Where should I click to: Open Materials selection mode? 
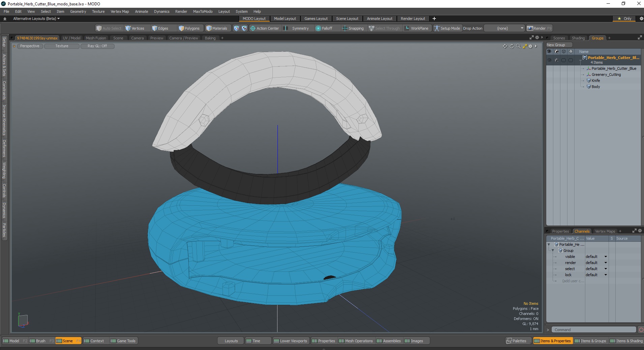[x=217, y=28]
